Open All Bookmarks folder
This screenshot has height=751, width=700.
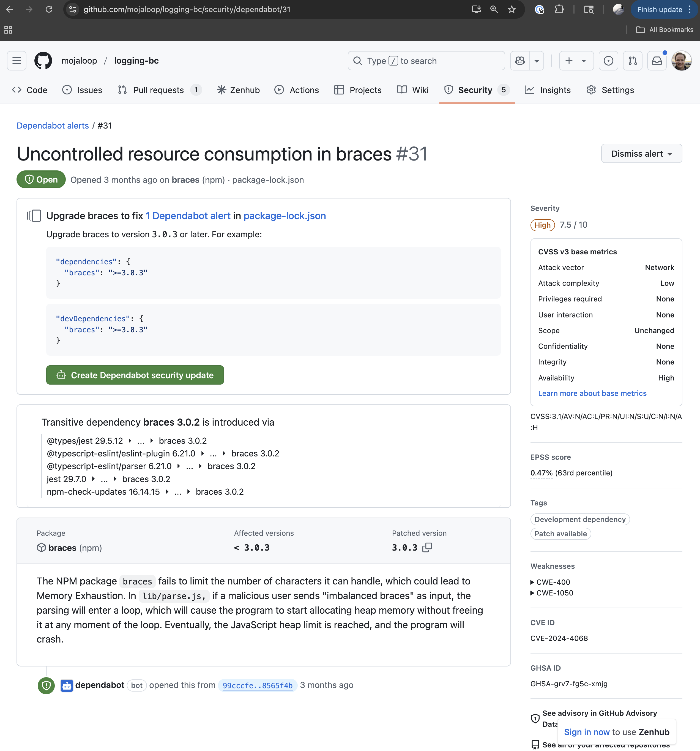pyautogui.click(x=665, y=29)
